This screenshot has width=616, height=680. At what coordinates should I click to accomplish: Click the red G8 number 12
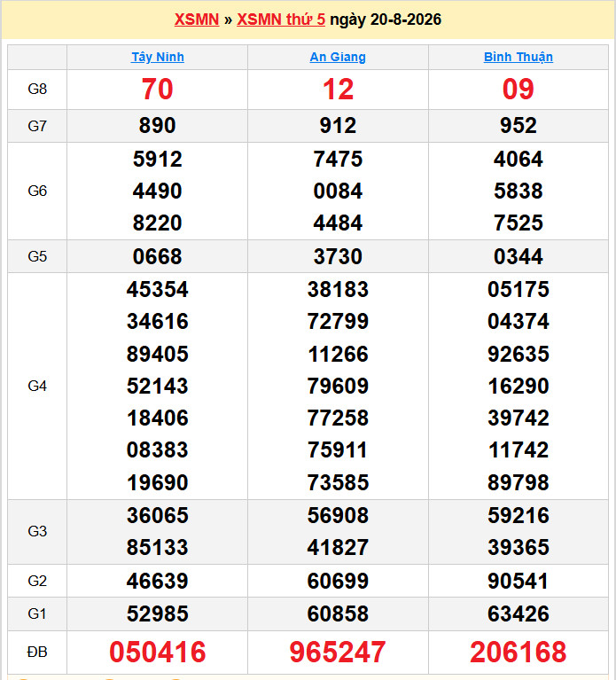coord(338,90)
